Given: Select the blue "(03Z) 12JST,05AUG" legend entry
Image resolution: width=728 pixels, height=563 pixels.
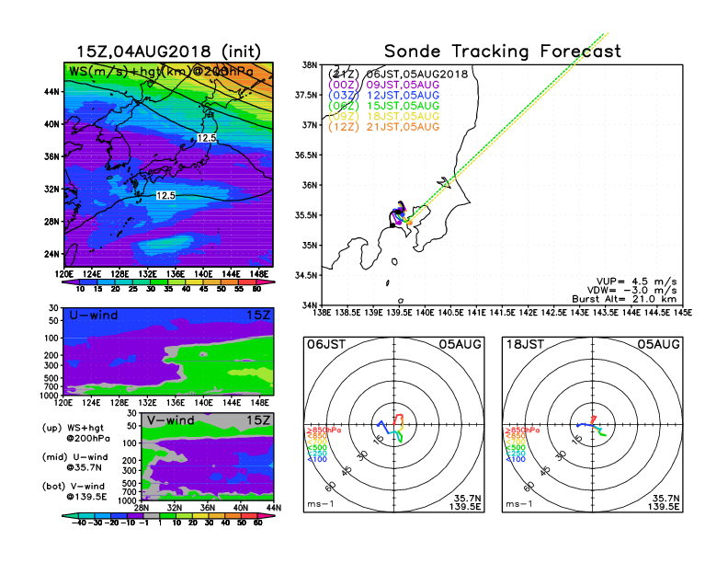Looking at the screenshot, I should (x=383, y=96).
